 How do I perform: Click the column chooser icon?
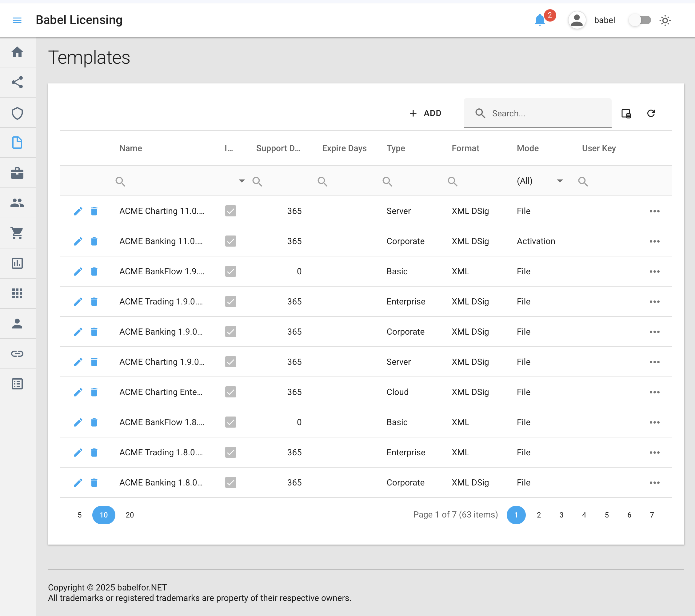tap(626, 113)
